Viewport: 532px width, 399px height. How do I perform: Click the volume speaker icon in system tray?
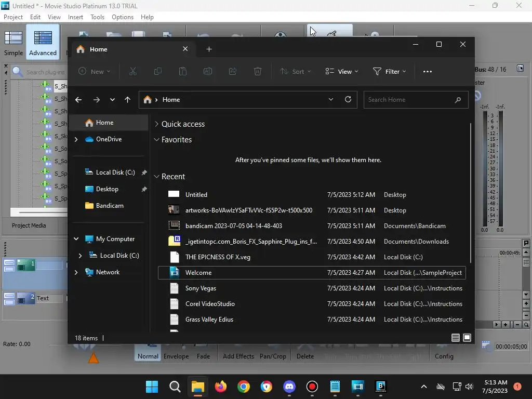pyautogui.click(x=469, y=387)
